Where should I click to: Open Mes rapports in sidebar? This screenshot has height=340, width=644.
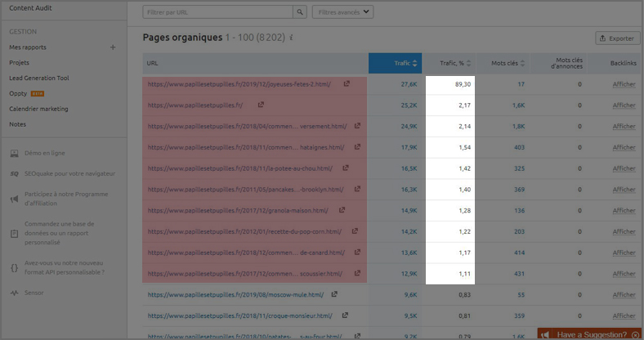[x=28, y=47]
